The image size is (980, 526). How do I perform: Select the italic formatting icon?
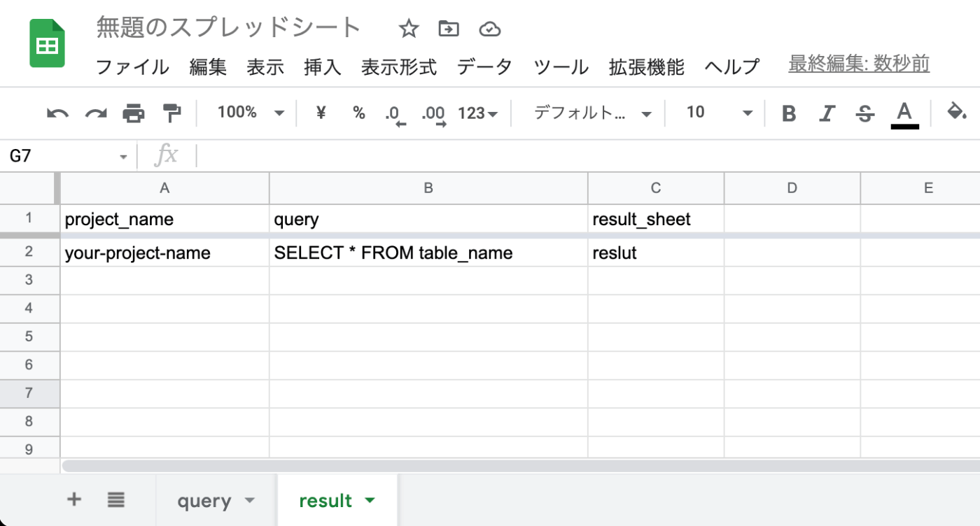pyautogui.click(x=827, y=113)
